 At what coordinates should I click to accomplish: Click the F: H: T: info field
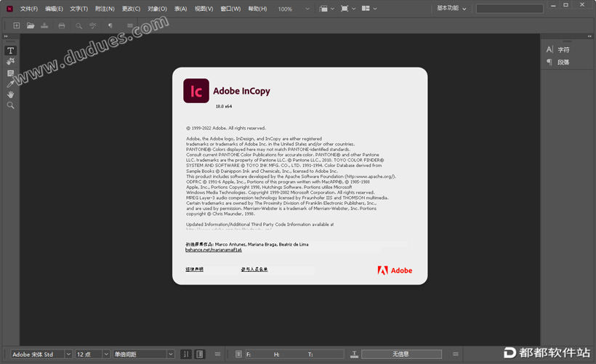click(294, 354)
